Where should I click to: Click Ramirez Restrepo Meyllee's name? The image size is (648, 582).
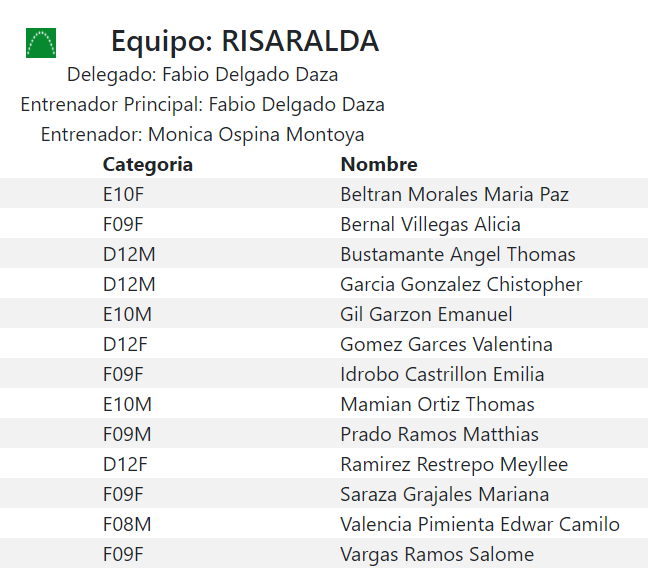point(454,465)
